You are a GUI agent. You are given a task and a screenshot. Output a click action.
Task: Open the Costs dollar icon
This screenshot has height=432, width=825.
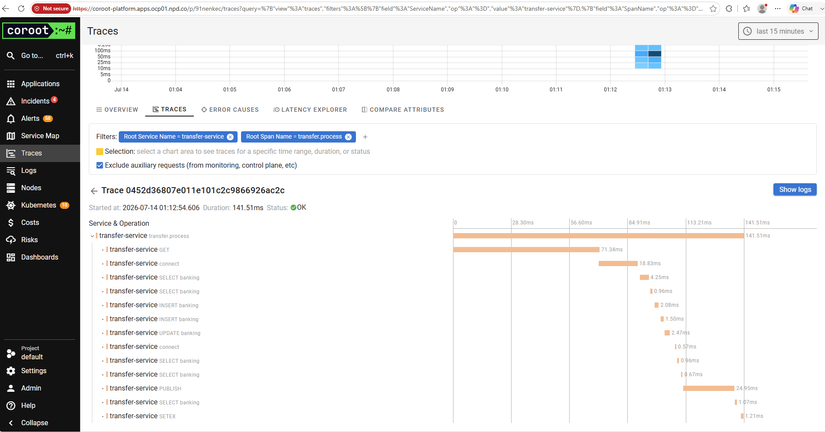point(11,223)
